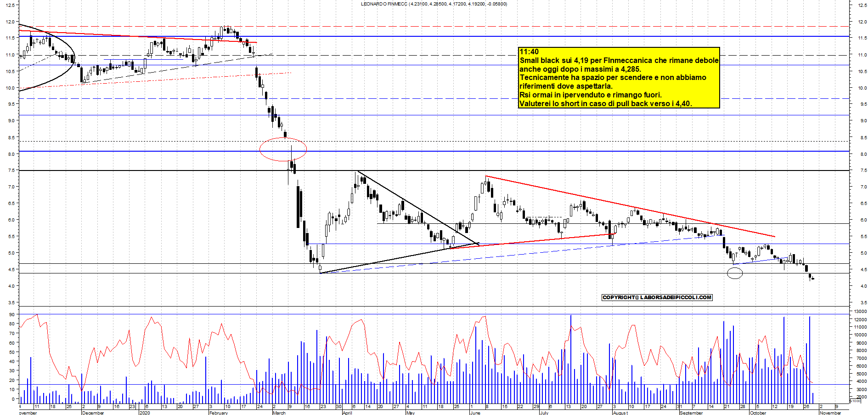Click the "February" label on the time axis
This screenshot has width=868, height=415.
218,413
